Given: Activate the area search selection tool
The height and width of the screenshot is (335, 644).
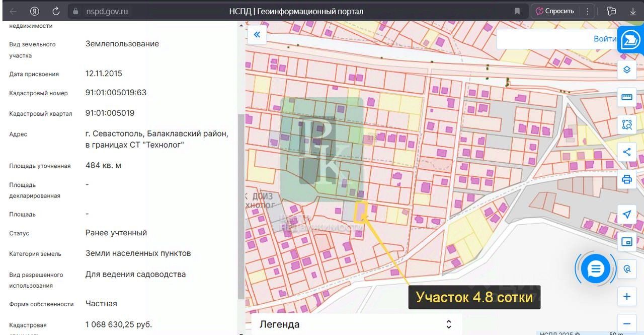Looking at the screenshot, I should [626, 124].
